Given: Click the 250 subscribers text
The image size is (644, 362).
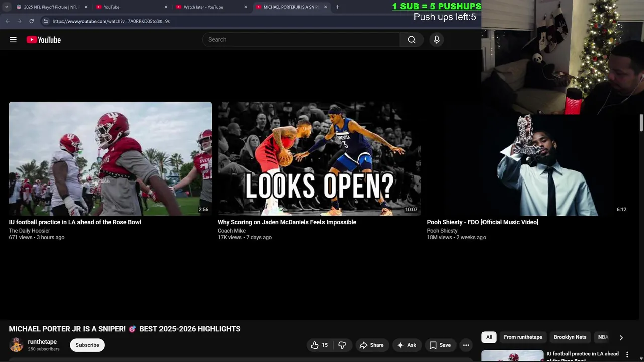Looking at the screenshot, I should pos(44,349).
